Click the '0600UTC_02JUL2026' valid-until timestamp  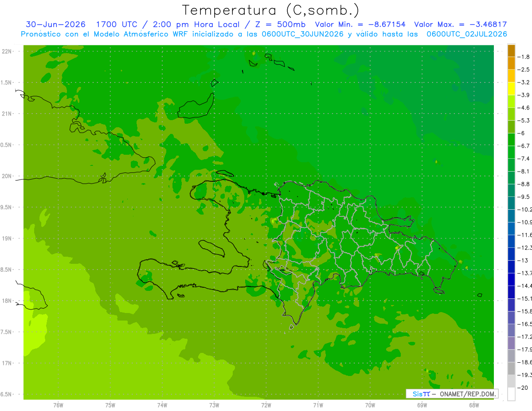pos(467,34)
